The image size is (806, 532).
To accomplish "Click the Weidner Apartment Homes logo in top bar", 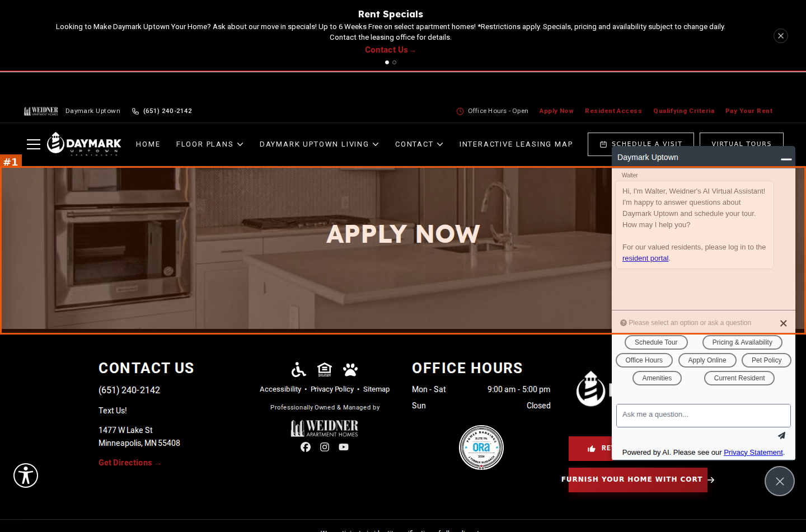I will 41,111.
